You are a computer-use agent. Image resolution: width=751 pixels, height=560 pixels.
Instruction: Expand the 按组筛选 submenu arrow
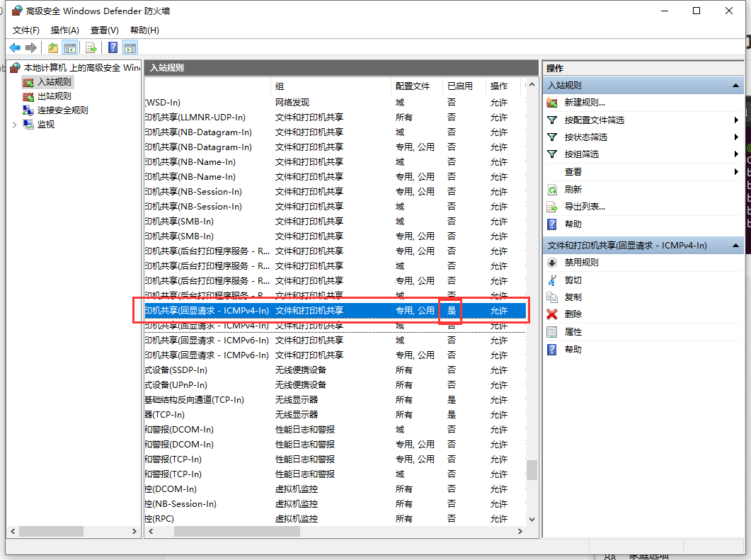pyautogui.click(x=736, y=154)
